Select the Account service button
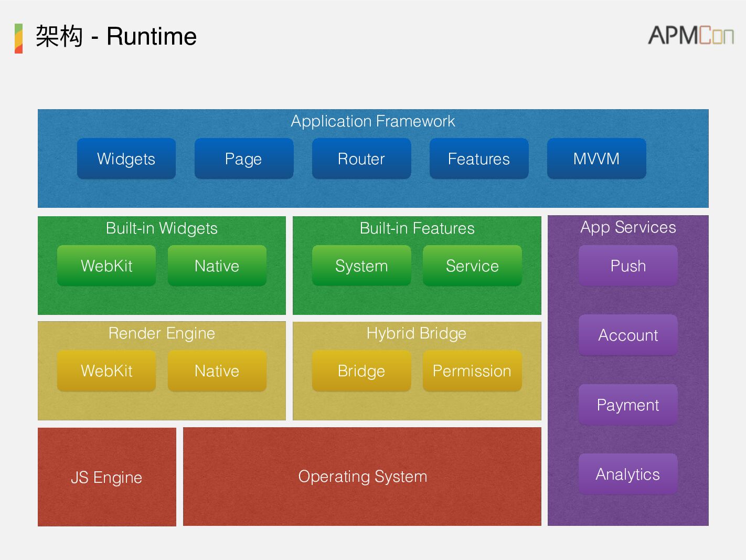 tap(628, 335)
